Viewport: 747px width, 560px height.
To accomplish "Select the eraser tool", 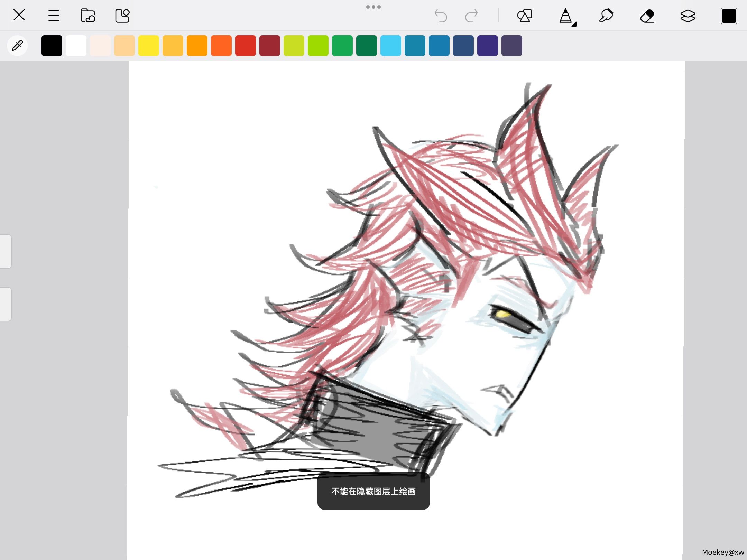I will (x=647, y=16).
